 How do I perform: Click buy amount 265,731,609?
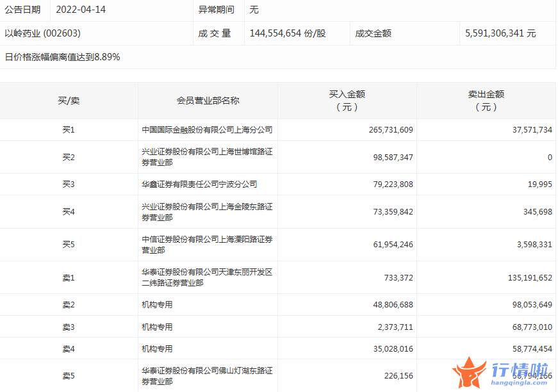[x=391, y=130]
